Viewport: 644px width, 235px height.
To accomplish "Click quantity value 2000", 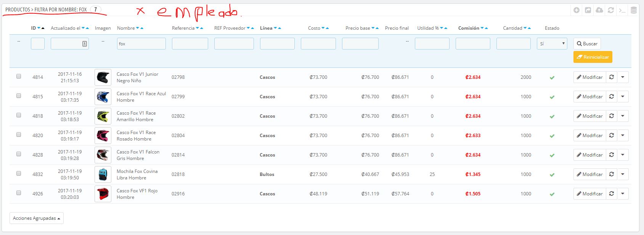I will (x=526, y=77).
